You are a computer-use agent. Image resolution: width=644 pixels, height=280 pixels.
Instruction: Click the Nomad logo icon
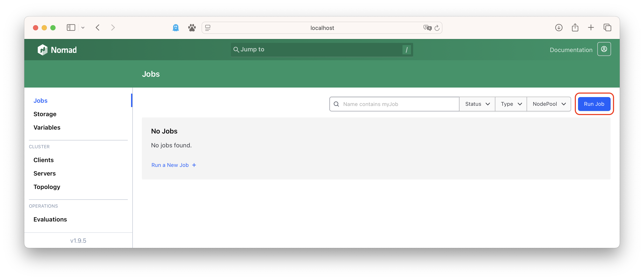(43, 50)
